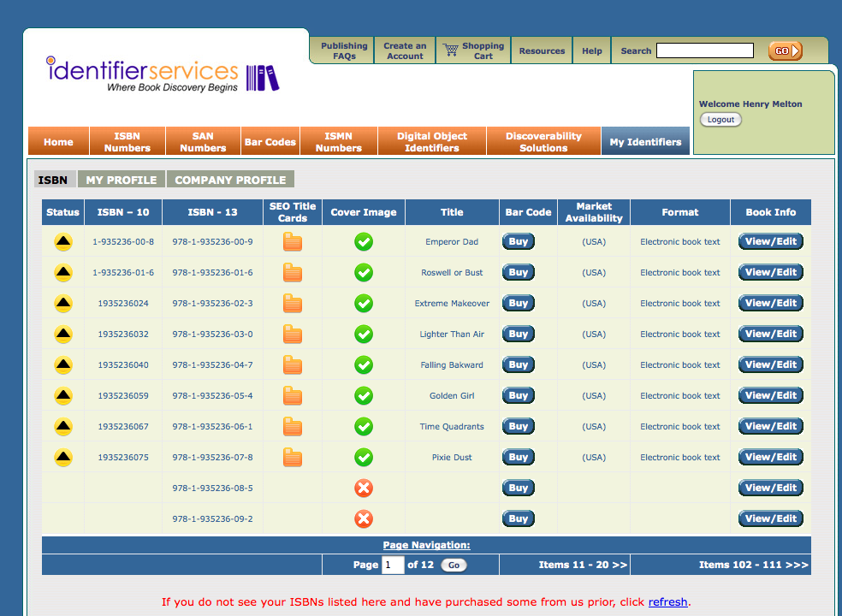Click ISBN-10 text 1-935236-00-8

[x=123, y=241]
